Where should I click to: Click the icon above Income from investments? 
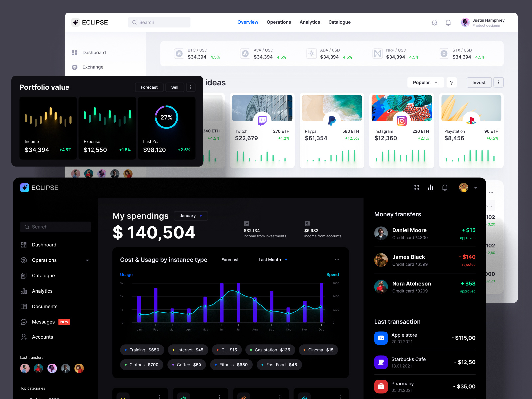[247, 224]
